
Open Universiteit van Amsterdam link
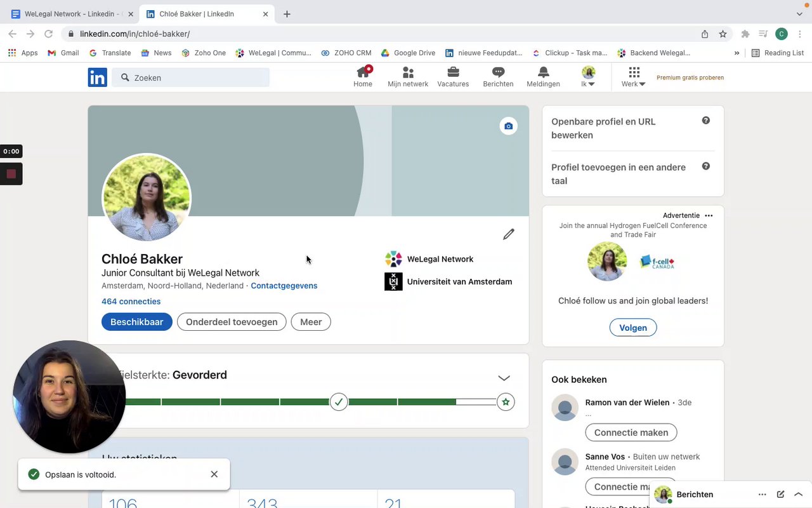point(449,281)
